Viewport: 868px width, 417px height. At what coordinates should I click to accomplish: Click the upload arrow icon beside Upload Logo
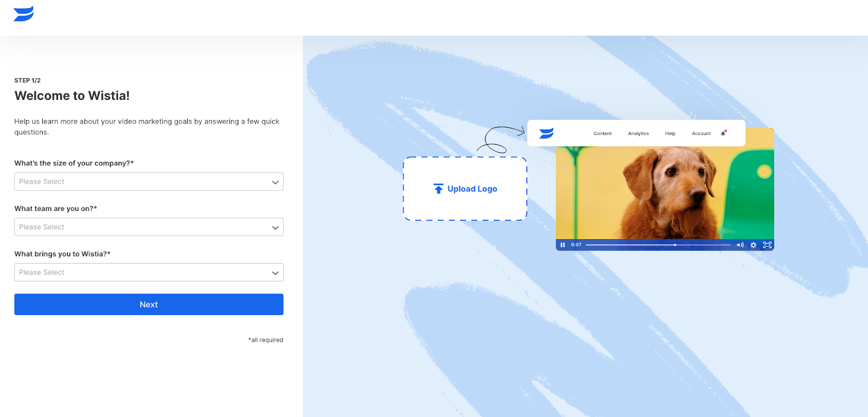coord(438,189)
